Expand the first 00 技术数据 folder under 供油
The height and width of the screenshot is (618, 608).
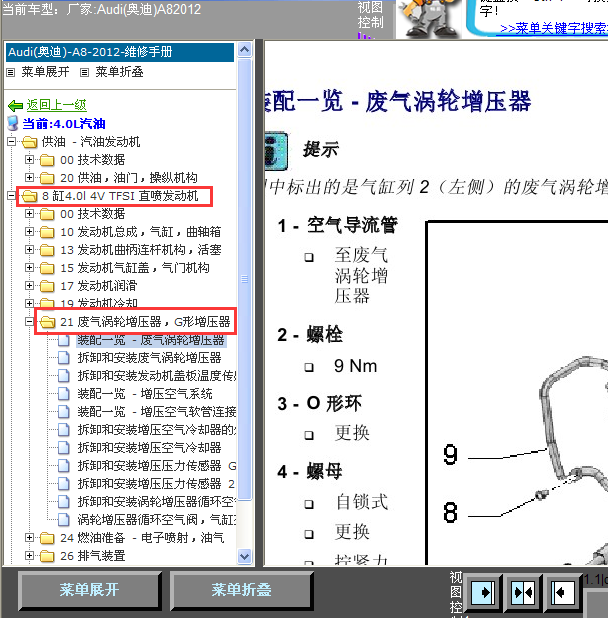[29, 160]
